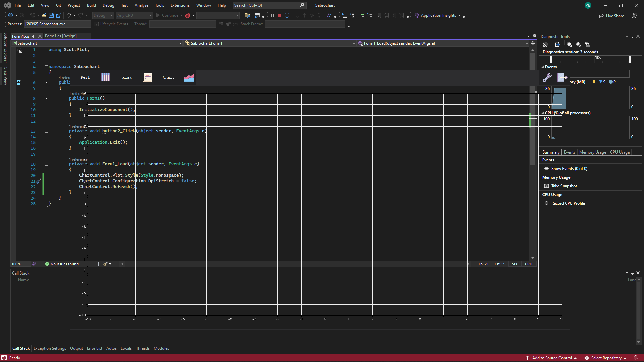Restart the debugging session
644x362 pixels.
click(287, 15)
